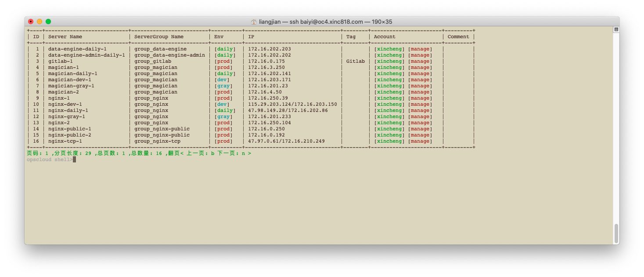This screenshot has height=277, width=644.
Task: Select server name 'gitlab-1'
Action: [61, 61]
